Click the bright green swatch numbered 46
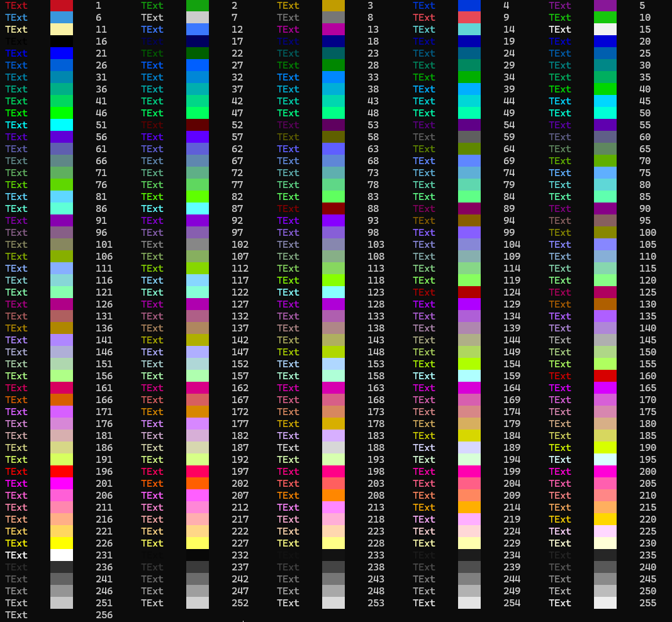Image resolution: width=672 pixels, height=622 pixels. tap(61, 113)
